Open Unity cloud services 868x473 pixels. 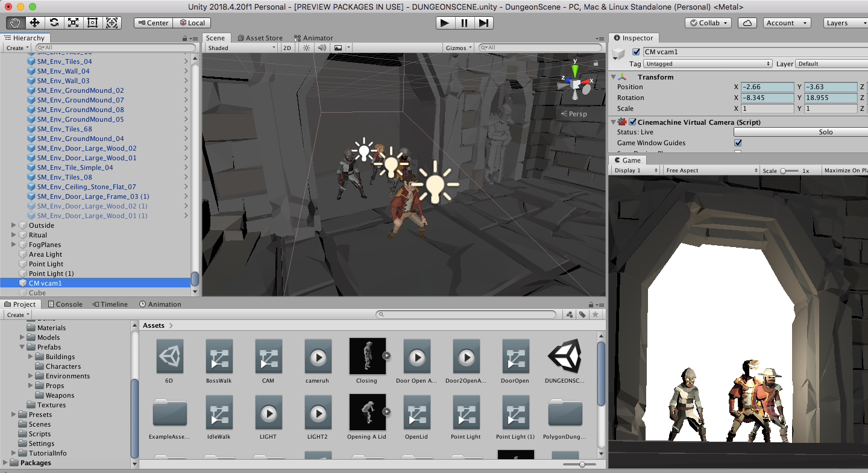point(747,23)
